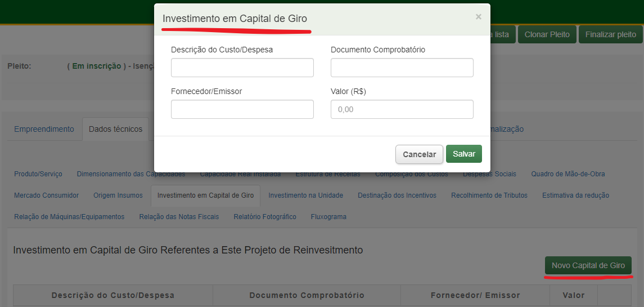The height and width of the screenshot is (307, 644).
Task: Focus the Documento Comprobatório input field
Action: click(402, 68)
